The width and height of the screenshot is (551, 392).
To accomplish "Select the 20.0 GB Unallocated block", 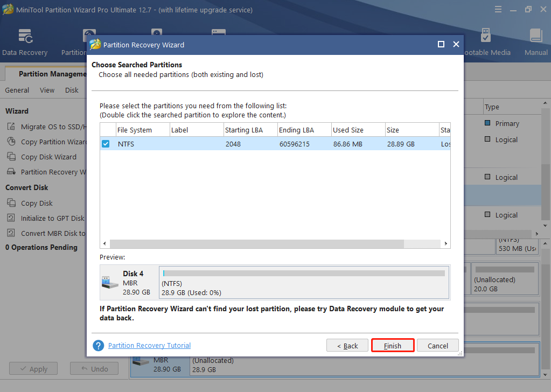I will click(505, 278).
